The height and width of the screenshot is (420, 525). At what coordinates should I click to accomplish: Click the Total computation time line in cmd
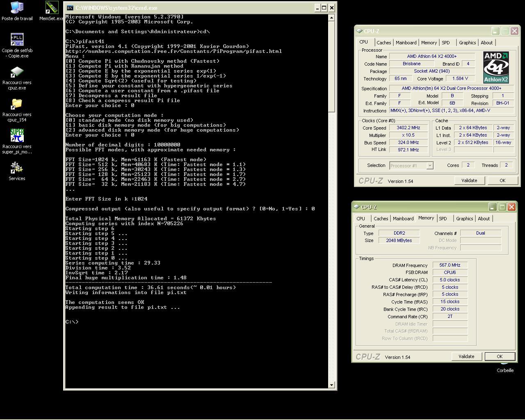(x=151, y=288)
